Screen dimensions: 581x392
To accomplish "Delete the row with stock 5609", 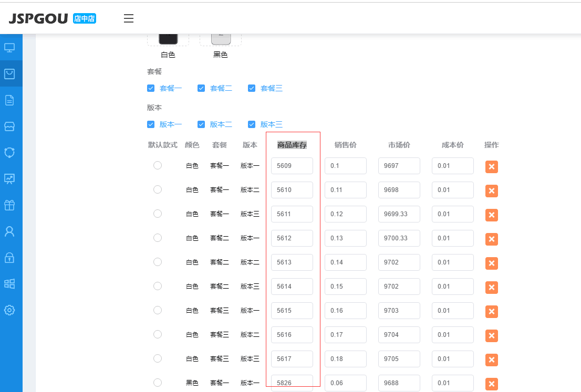I will click(491, 167).
